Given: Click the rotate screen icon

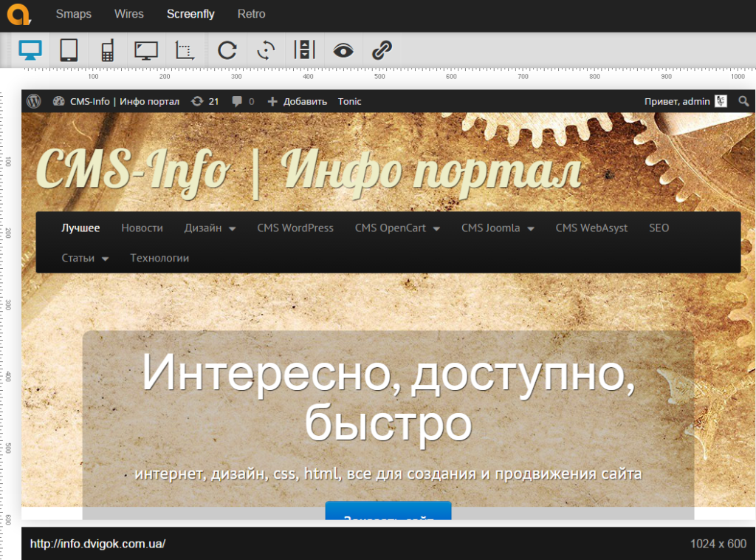Looking at the screenshot, I should 266,50.
